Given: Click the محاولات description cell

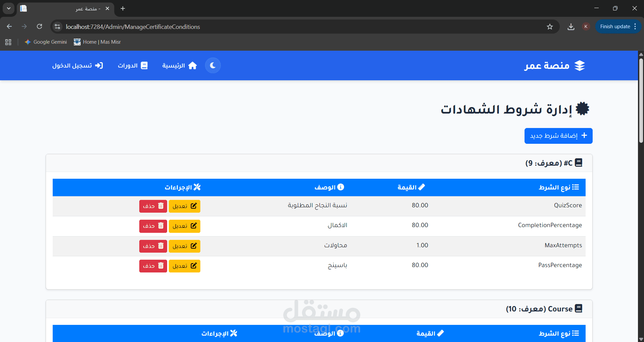Looking at the screenshot, I should click(336, 245).
